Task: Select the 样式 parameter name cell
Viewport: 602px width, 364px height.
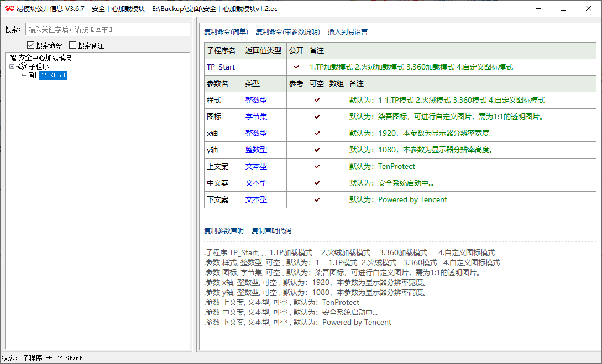Action: [x=223, y=100]
